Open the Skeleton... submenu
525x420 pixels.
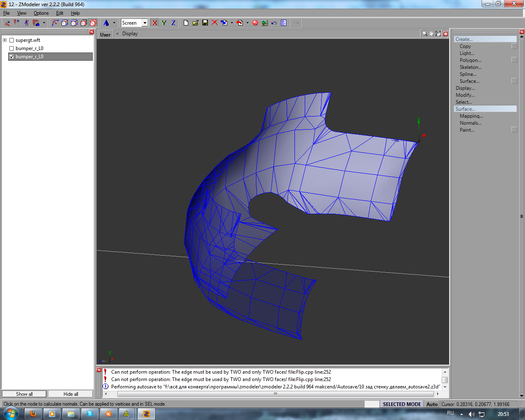[x=471, y=67]
